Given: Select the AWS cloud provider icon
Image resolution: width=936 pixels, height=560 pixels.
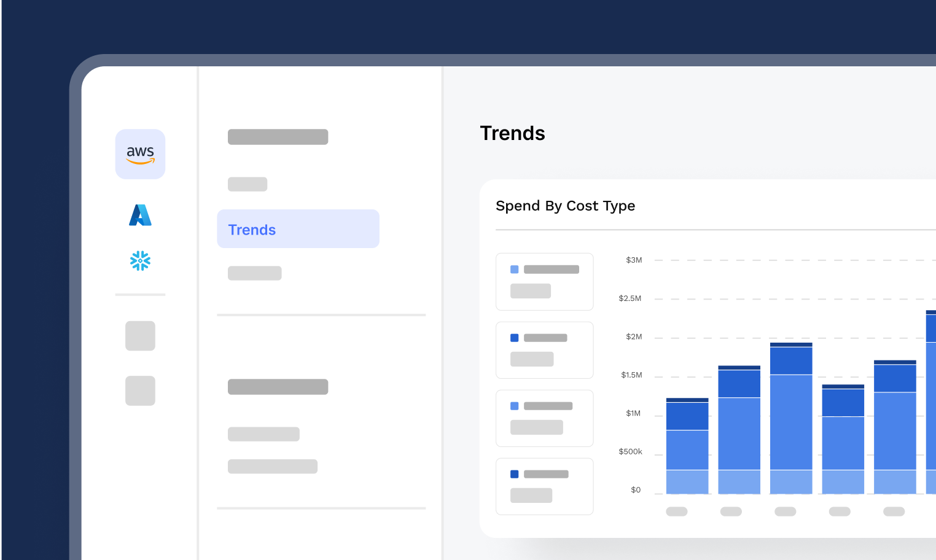Looking at the screenshot, I should tap(140, 154).
